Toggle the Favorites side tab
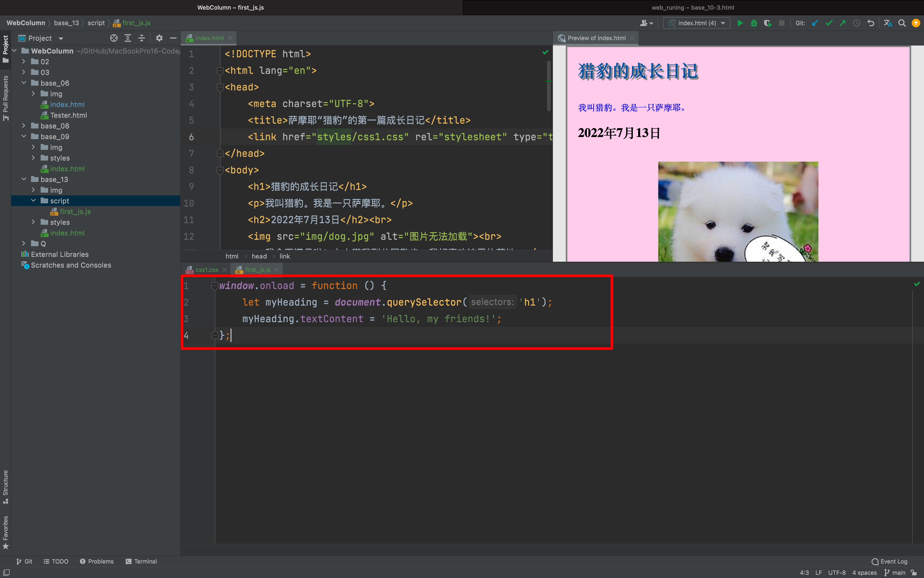This screenshot has width=924, height=578. click(x=5, y=533)
